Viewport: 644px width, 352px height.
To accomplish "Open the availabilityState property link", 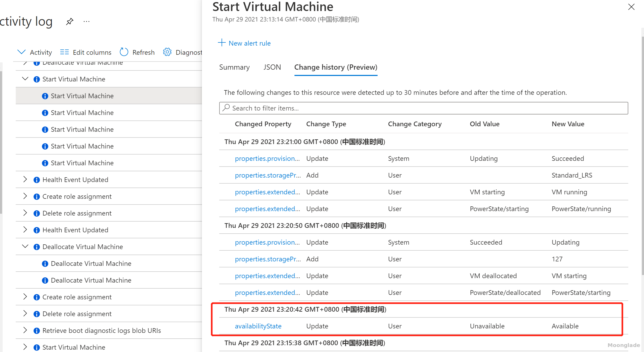I will pos(258,326).
